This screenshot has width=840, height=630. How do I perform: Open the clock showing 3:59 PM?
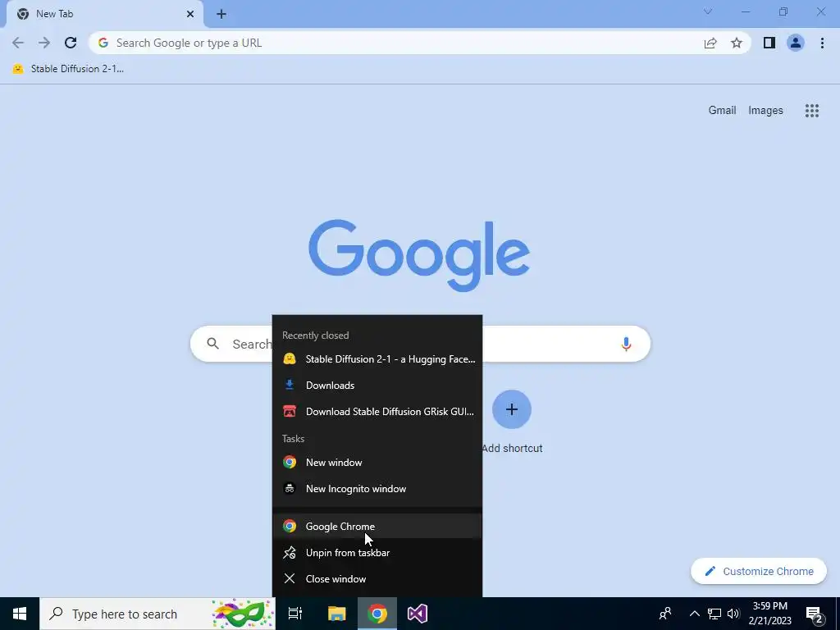(x=769, y=614)
